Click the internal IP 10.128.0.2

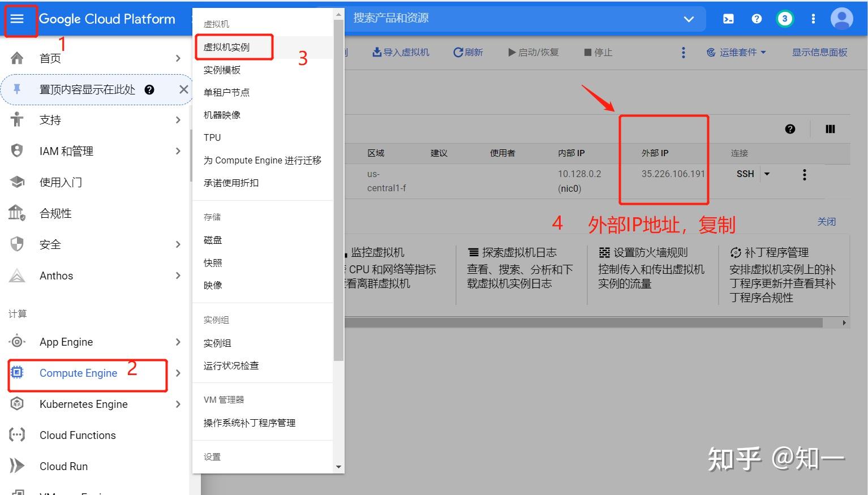pyautogui.click(x=579, y=174)
